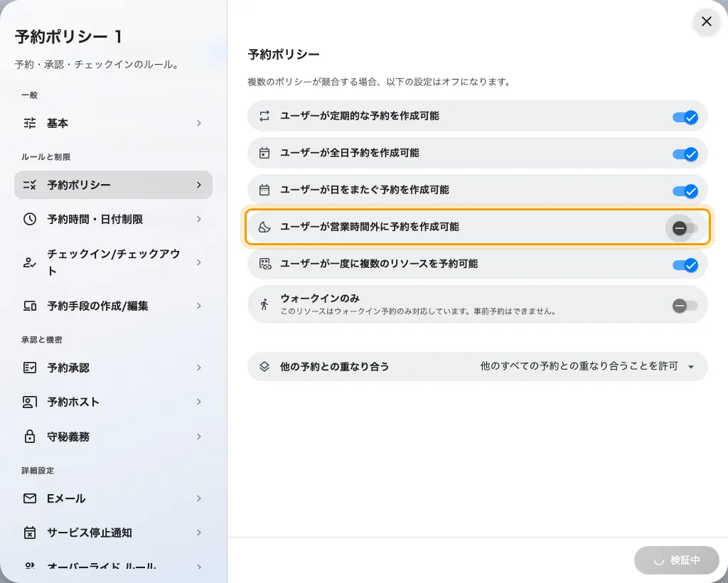
Task: Click the checklist icon beside 予約ポリシー in sidebar
Action: [x=30, y=185]
